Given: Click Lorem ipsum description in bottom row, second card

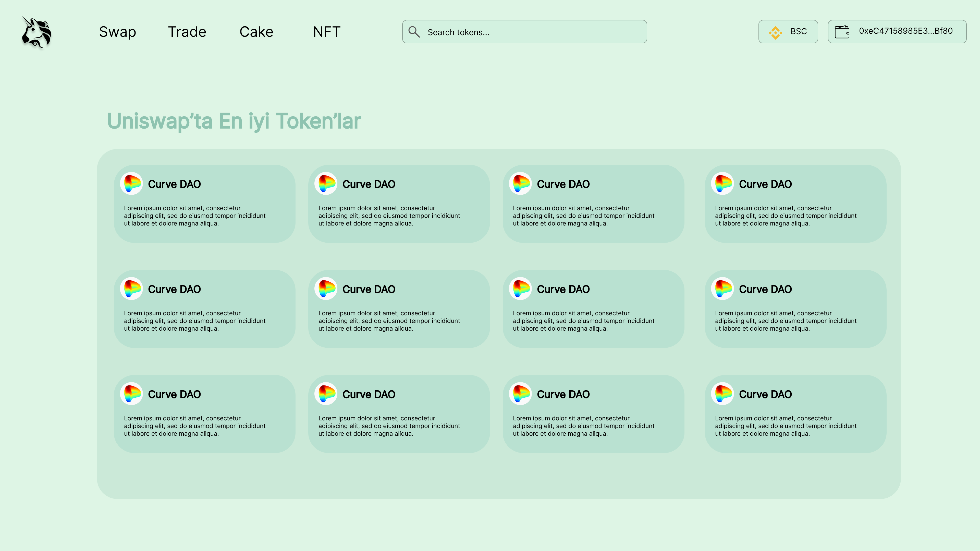Looking at the screenshot, I should [x=389, y=426].
